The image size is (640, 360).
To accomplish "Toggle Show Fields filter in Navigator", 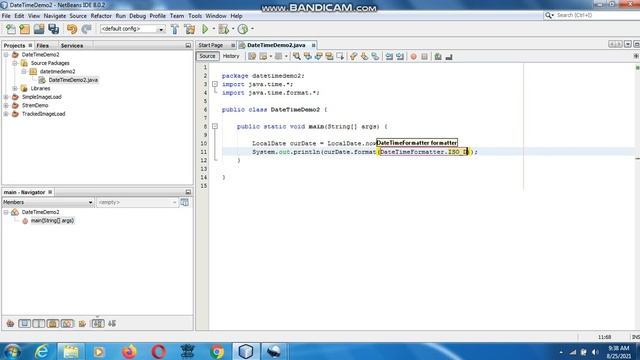I will pos(24,324).
